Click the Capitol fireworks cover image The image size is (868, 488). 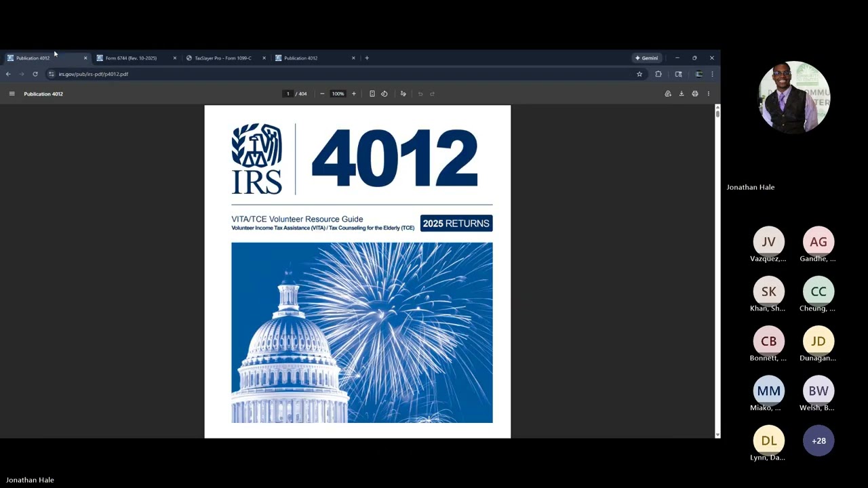(362, 333)
